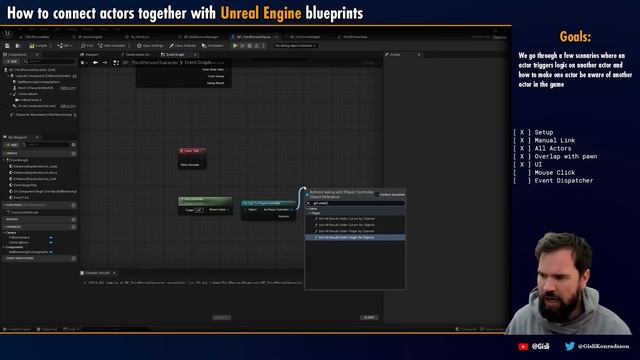This screenshot has height=360, width=640.
Task: Add a function with the Functions plus icon
Action: [x=73, y=205]
